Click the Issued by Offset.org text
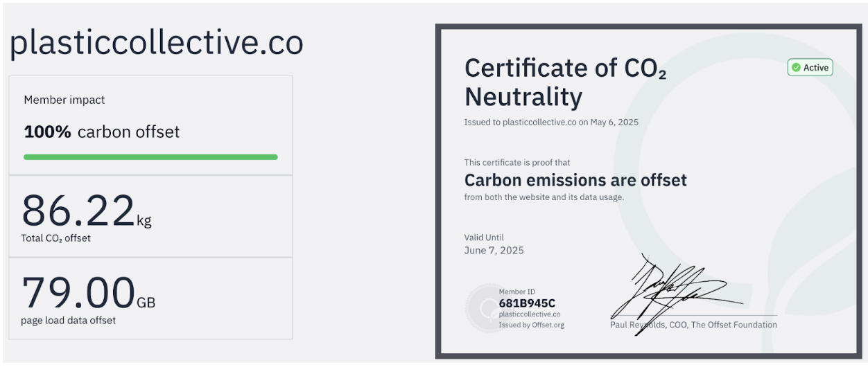This screenshot has width=868, height=367. pyautogui.click(x=531, y=325)
